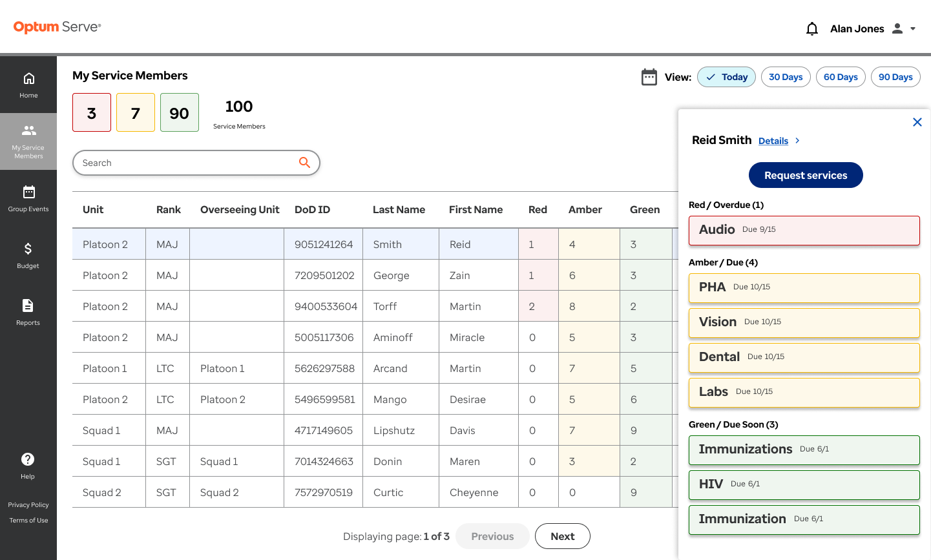The width and height of the screenshot is (931, 560).
Task: Select the Today view filter
Action: (x=726, y=77)
